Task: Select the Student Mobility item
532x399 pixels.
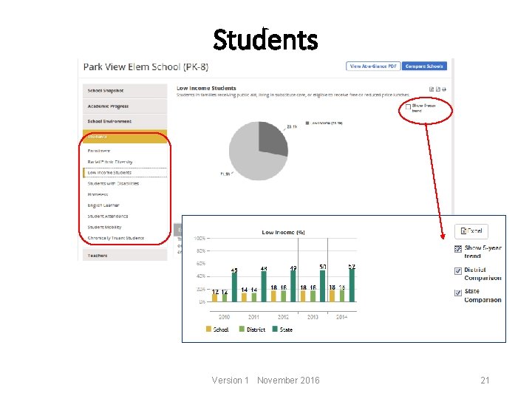Action: (x=104, y=227)
